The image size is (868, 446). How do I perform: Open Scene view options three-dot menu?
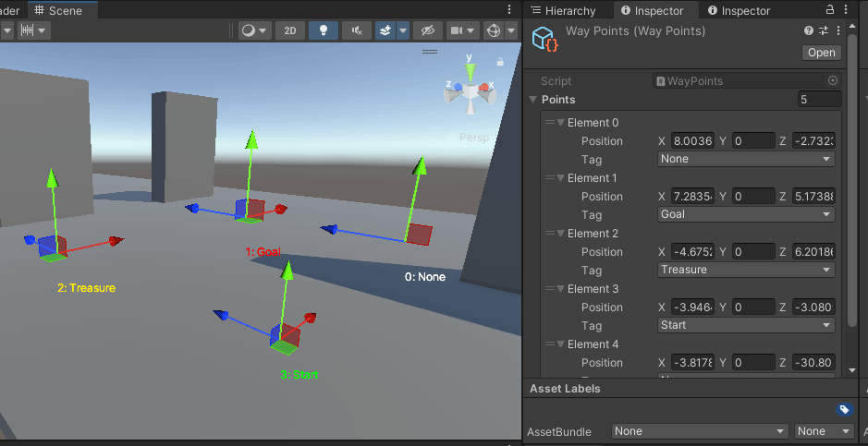[x=509, y=9]
